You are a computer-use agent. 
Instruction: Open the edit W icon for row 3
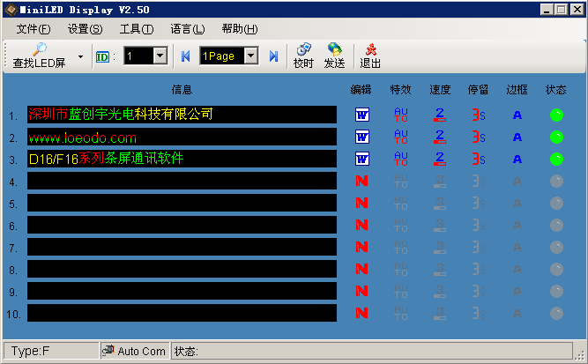(x=361, y=159)
